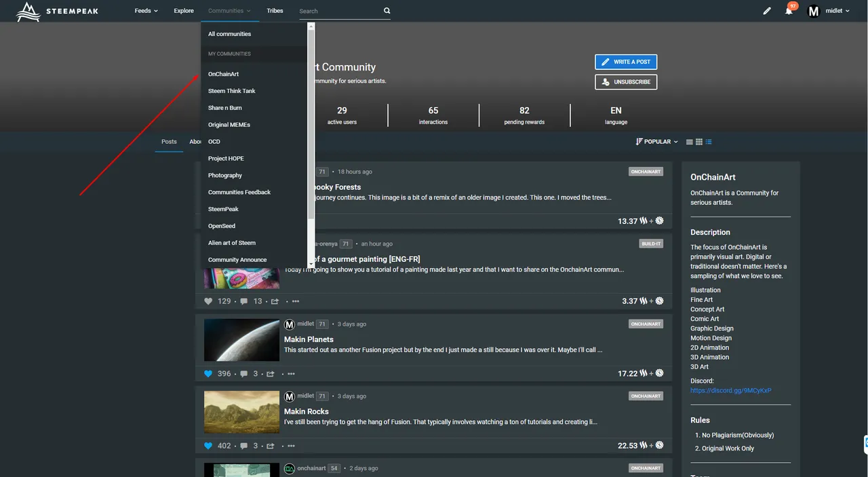
Task: Expand the Feeds dropdown
Action: point(146,11)
